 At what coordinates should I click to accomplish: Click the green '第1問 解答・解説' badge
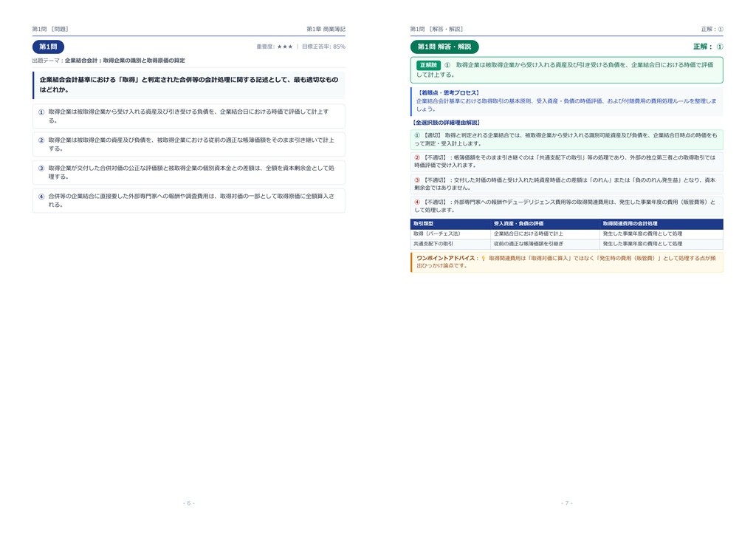[x=444, y=47]
